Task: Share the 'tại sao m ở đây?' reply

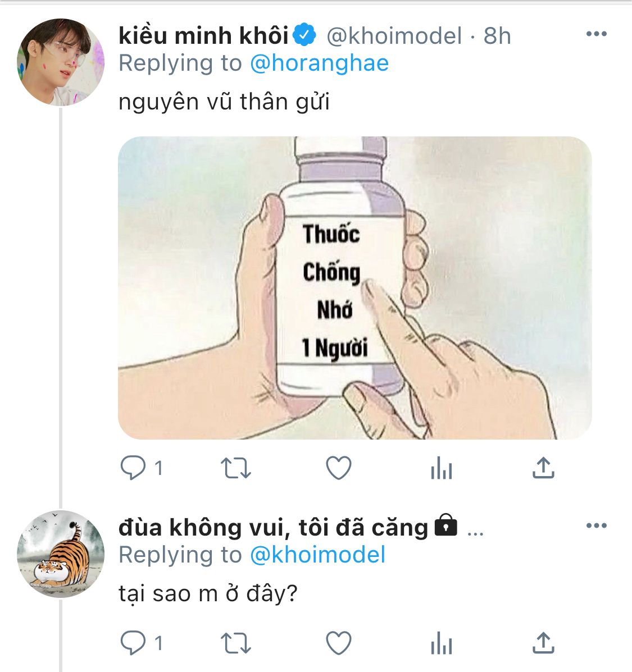Action: click(543, 643)
